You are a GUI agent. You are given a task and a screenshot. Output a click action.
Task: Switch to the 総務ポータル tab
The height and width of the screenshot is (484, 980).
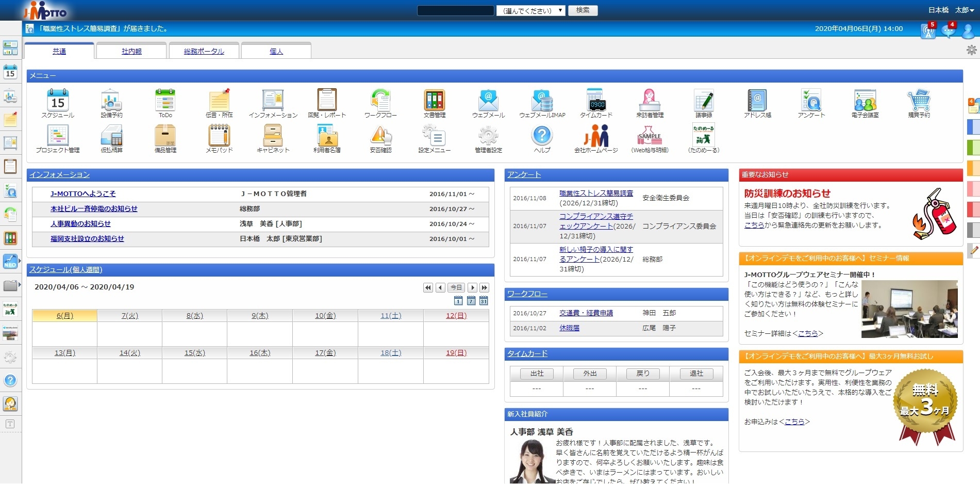[x=204, y=51]
